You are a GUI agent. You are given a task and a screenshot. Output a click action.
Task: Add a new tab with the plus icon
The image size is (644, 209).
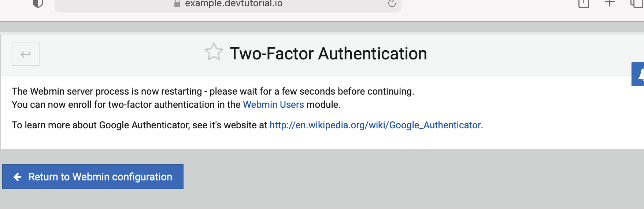click(610, 3)
